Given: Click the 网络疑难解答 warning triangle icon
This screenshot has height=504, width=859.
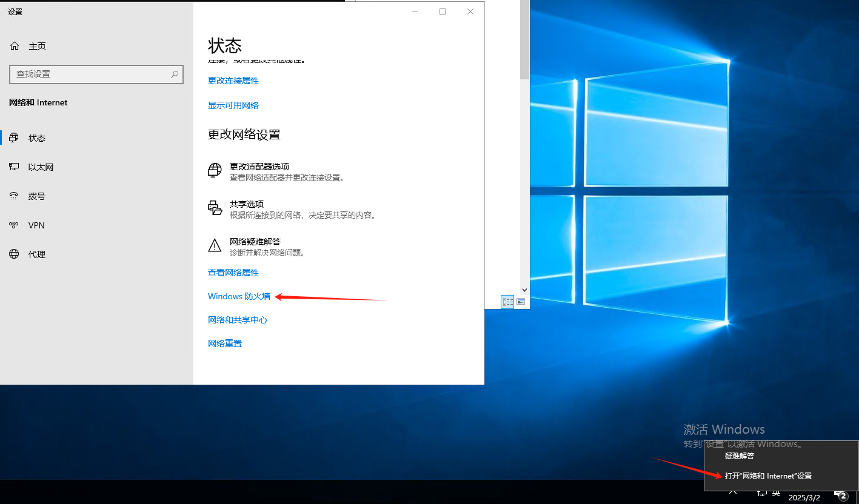Looking at the screenshot, I should 215,245.
